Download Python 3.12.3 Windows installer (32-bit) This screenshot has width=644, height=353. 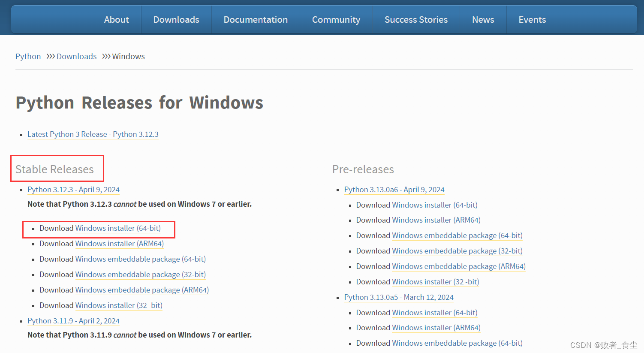119,305
